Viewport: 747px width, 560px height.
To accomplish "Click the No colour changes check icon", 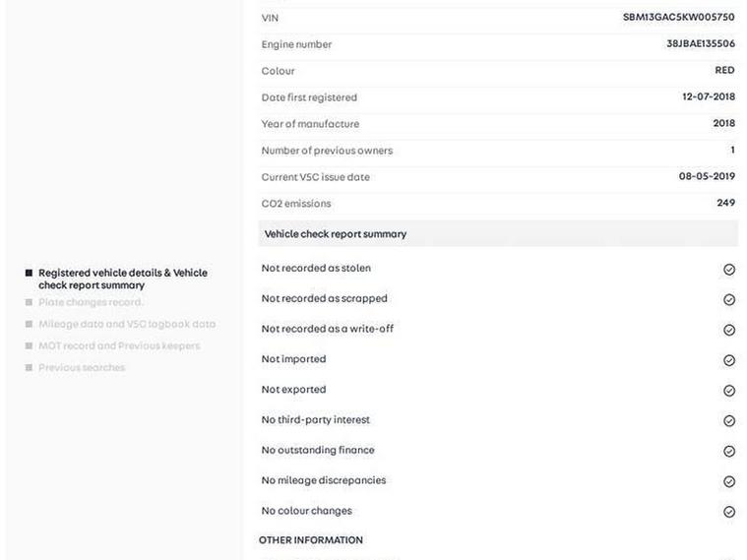I will pyautogui.click(x=729, y=512).
